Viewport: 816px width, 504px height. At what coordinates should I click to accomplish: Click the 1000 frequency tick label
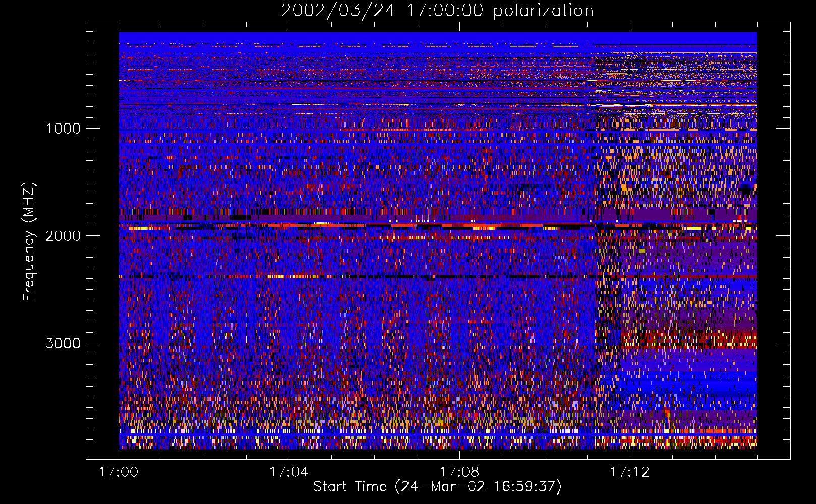coord(63,129)
